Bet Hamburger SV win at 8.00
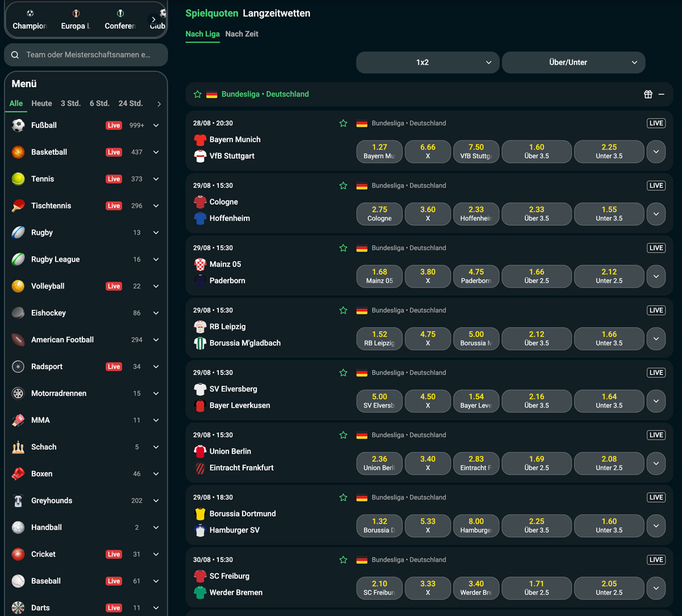The width and height of the screenshot is (682, 616). [476, 526]
